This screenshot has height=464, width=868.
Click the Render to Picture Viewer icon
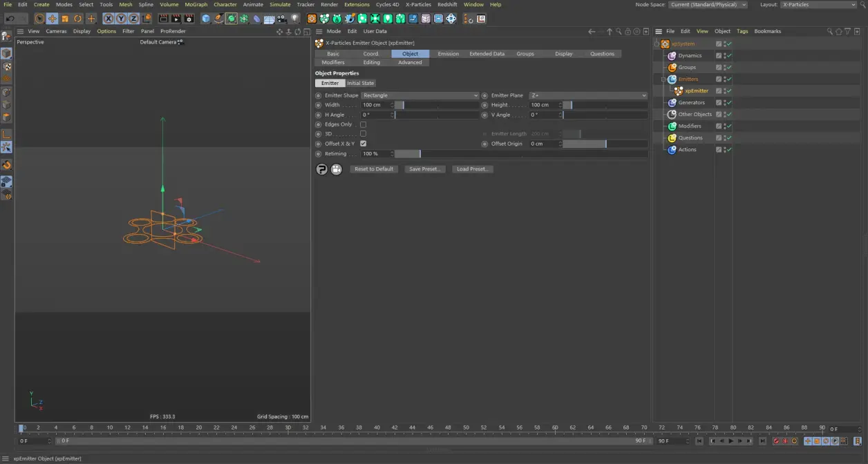[176, 19]
